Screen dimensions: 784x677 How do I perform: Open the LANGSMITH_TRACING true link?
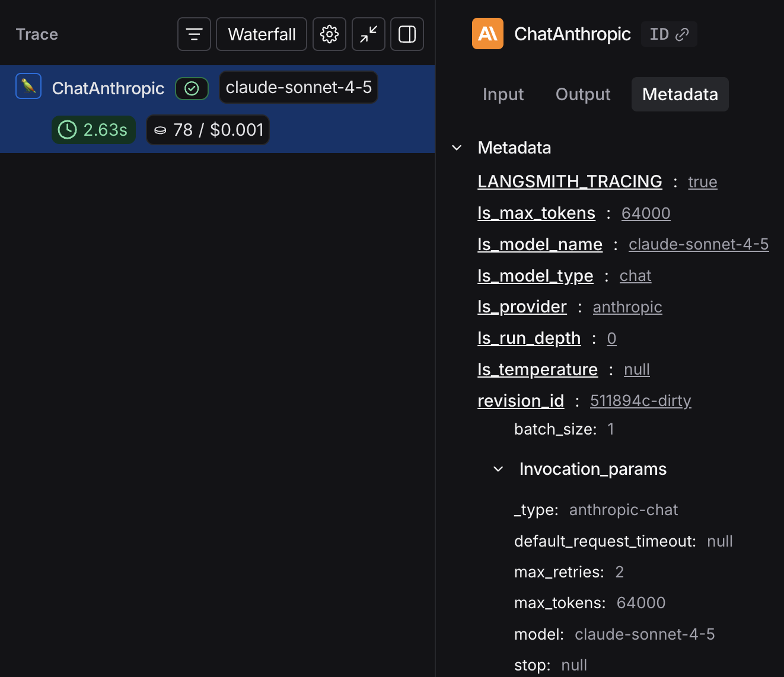pos(702,182)
